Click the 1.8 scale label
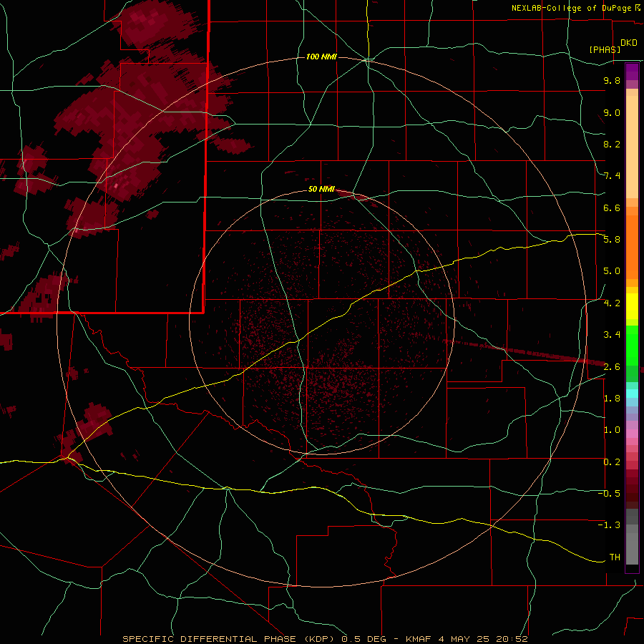The height and width of the screenshot is (644, 644). click(x=612, y=399)
